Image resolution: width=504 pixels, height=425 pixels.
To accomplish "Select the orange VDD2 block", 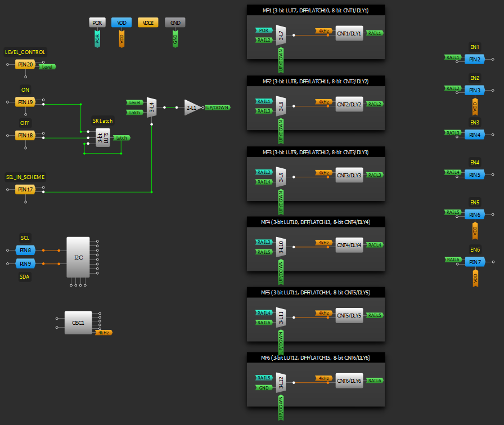I will click(x=148, y=23).
